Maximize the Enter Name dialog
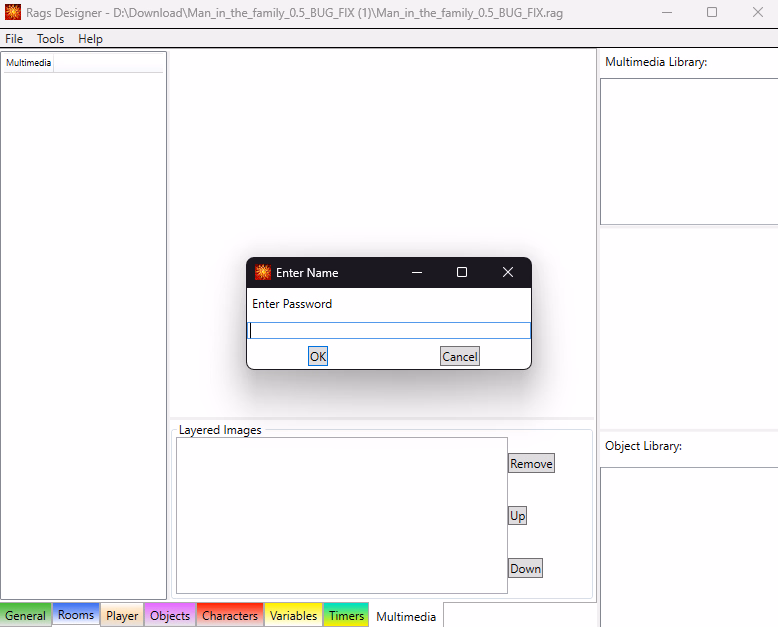 (x=462, y=272)
